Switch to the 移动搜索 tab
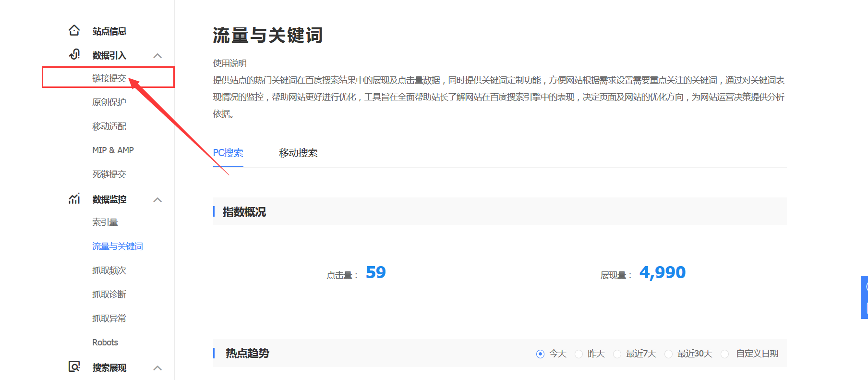This screenshot has width=868, height=380. pos(298,153)
